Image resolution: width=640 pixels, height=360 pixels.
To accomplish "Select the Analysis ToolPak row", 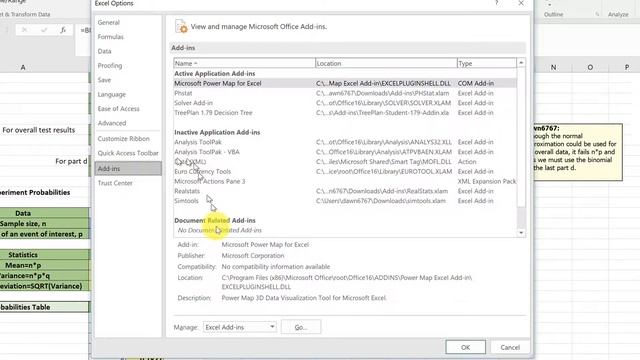I will (x=345, y=142).
